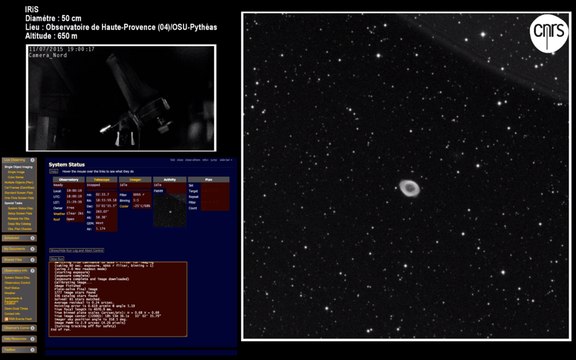Expand the Observer's Corner sidebar section
576x360 pixels.
pos(32,328)
